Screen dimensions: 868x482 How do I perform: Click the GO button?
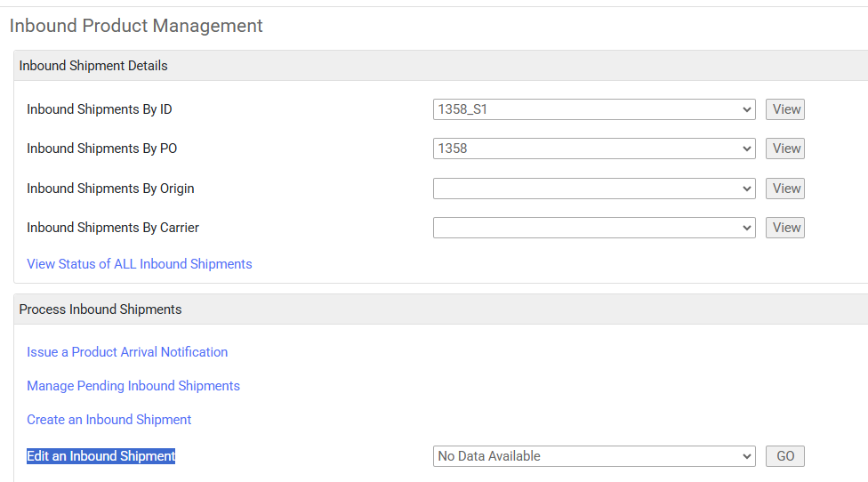(x=785, y=456)
